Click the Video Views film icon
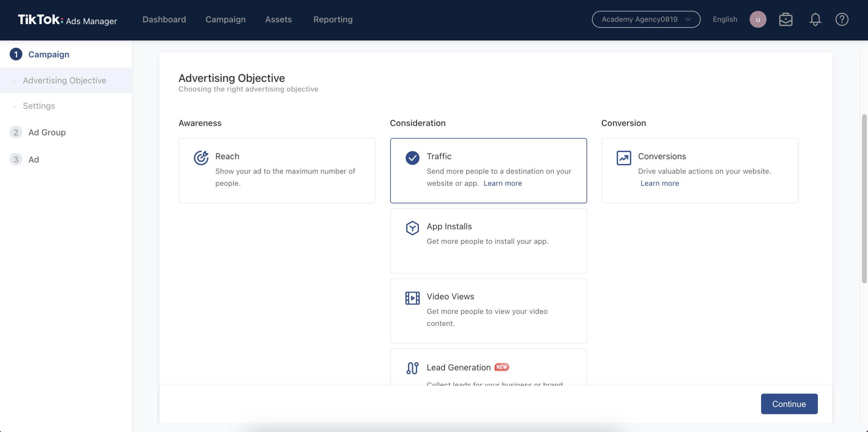 412,298
